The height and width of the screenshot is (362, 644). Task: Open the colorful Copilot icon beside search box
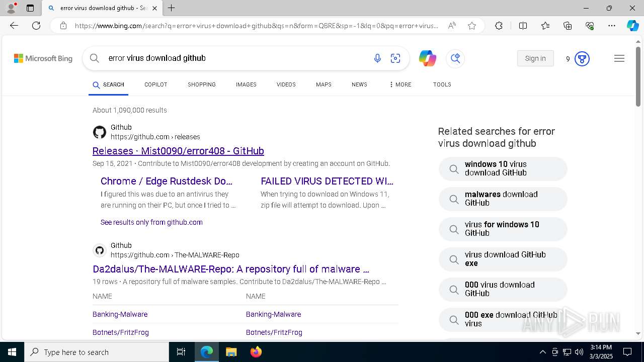pos(427,58)
